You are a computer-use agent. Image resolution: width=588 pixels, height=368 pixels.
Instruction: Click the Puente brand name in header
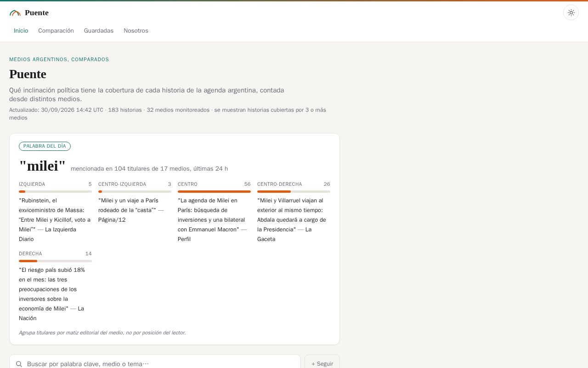tap(37, 13)
